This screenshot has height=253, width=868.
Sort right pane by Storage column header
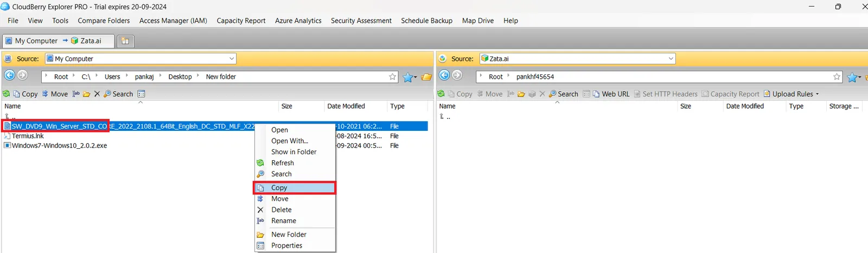pyautogui.click(x=844, y=106)
